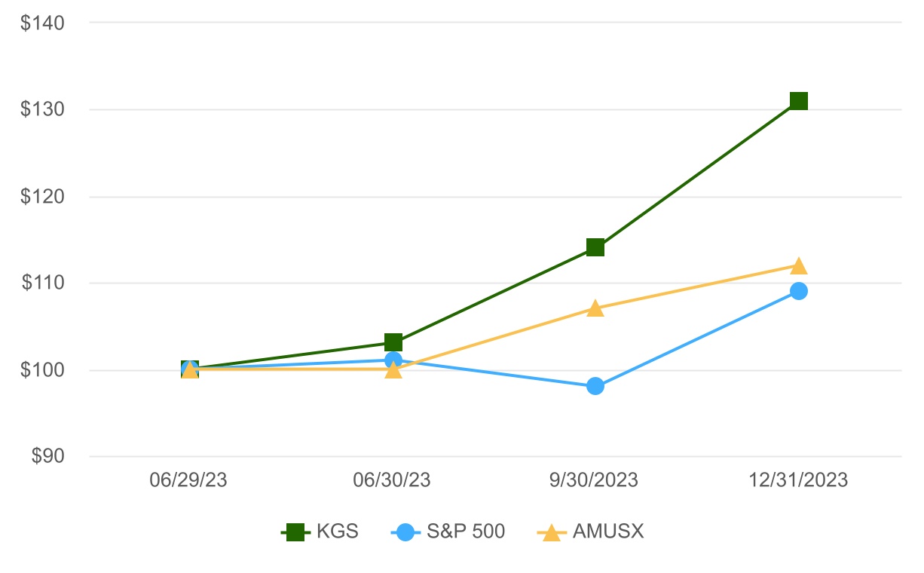Click blue circle icon in legend
Image resolution: width=924 pixels, height=573 pixels.
click(405, 532)
